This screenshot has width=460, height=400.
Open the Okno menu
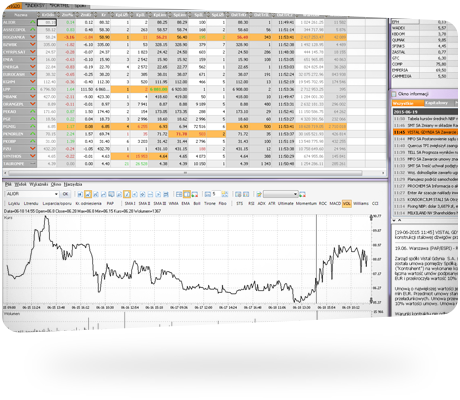tap(56, 184)
